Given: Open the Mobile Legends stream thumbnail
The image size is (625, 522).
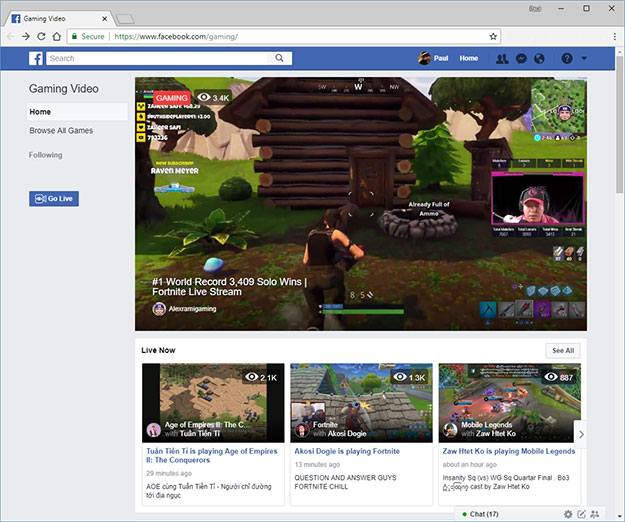Looking at the screenshot, I should tap(509, 403).
